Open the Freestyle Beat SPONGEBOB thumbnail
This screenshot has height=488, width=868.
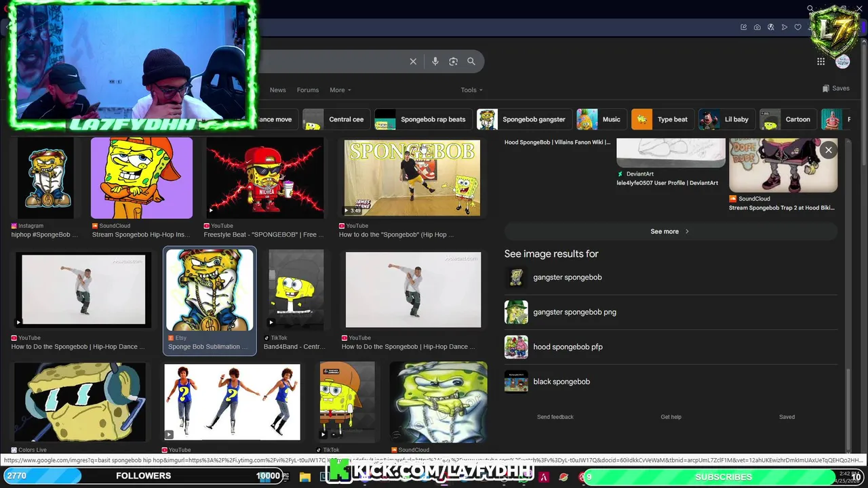(264, 178)
